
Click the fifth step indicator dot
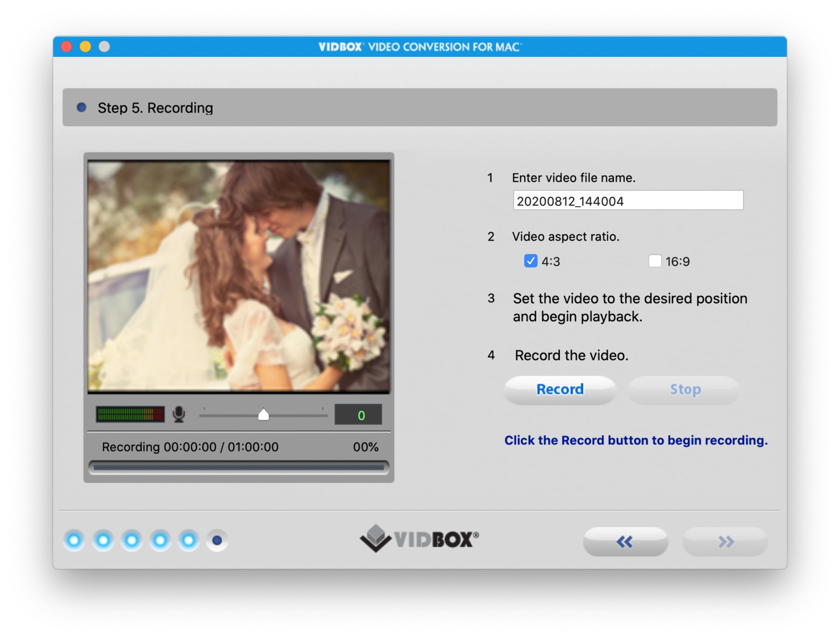pos(189,540)
